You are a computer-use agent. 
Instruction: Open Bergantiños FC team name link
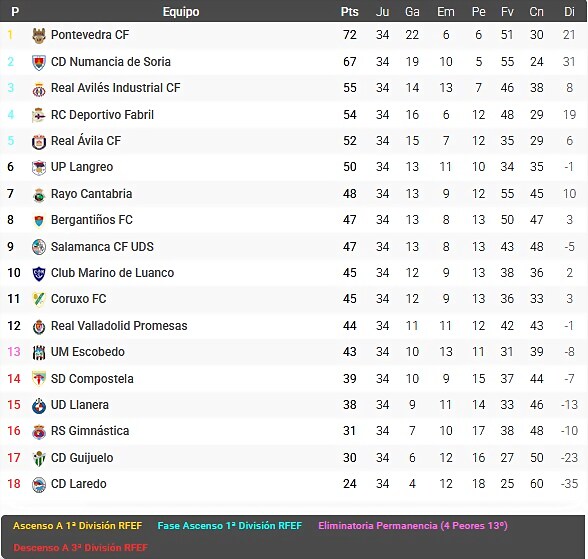(x=92, y=220)
